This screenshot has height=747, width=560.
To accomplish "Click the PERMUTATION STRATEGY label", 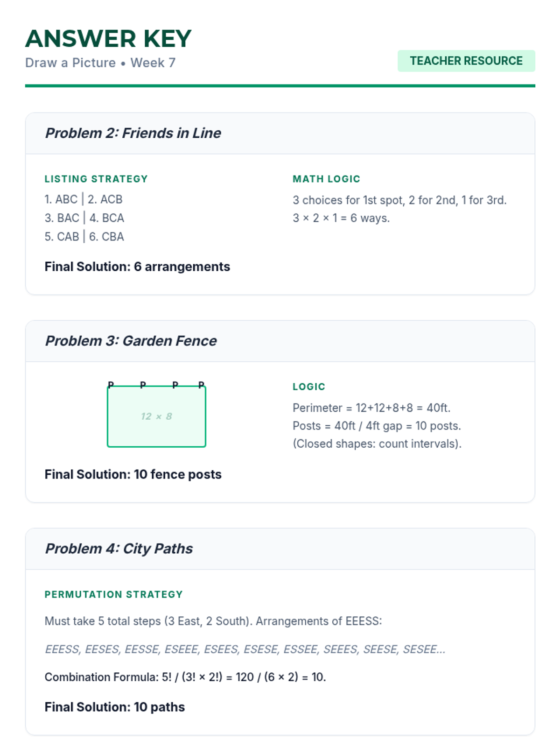I will point(113,595).
